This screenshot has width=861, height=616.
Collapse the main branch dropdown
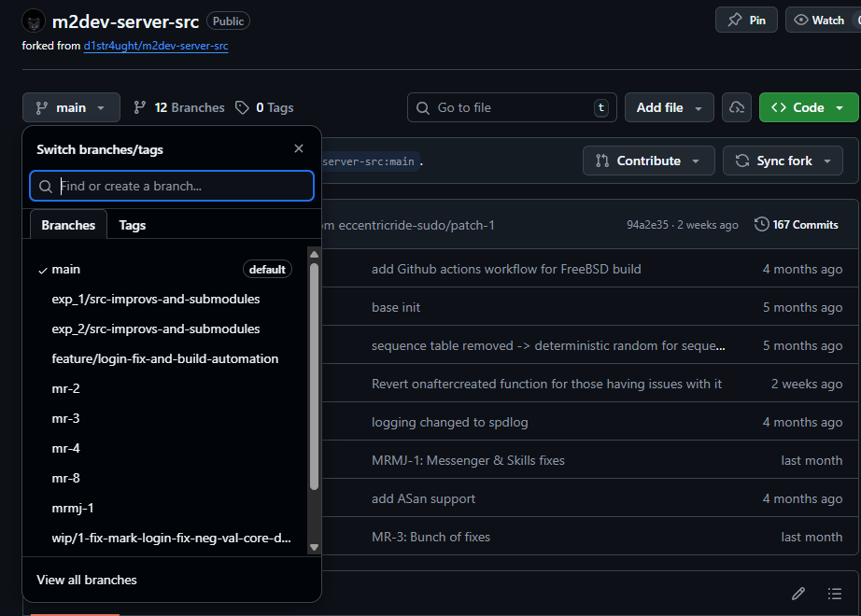[x=71, y=107]
